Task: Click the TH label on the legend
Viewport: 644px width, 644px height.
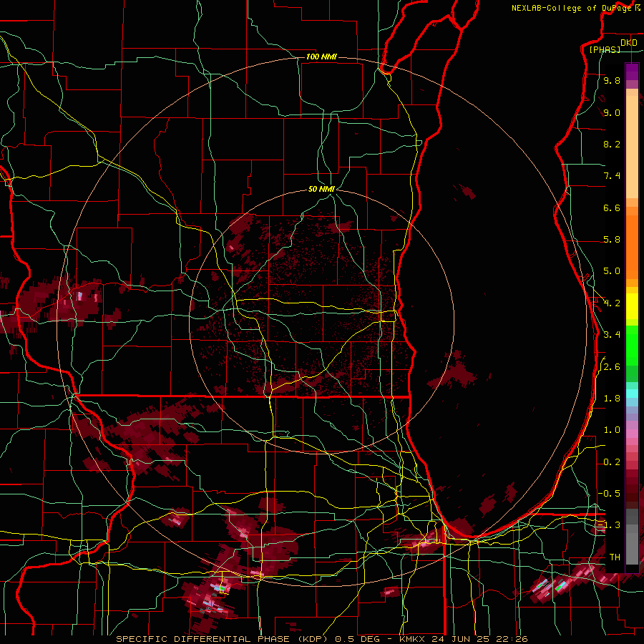Action: click(615, 557)
